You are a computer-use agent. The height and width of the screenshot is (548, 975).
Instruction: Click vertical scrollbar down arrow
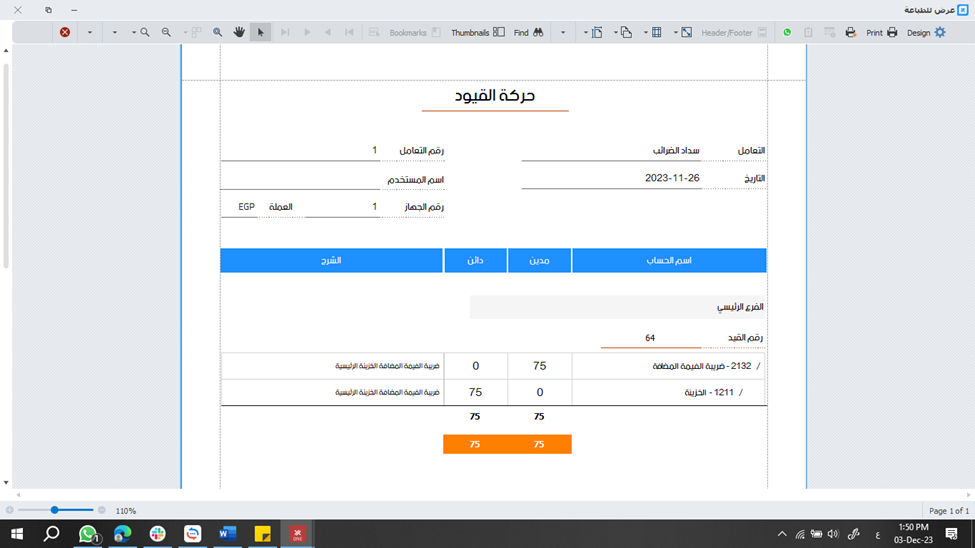pyautogui.click(x=6, y=483)
